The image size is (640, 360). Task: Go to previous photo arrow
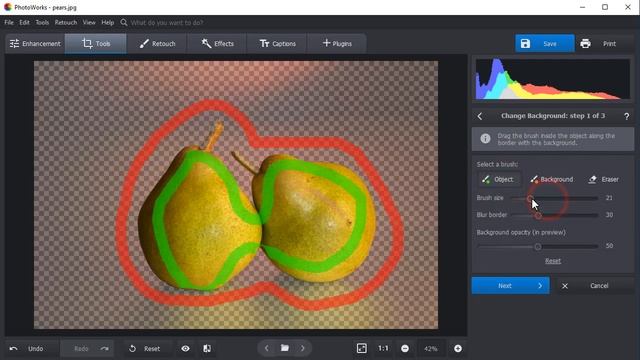(267, 348)
